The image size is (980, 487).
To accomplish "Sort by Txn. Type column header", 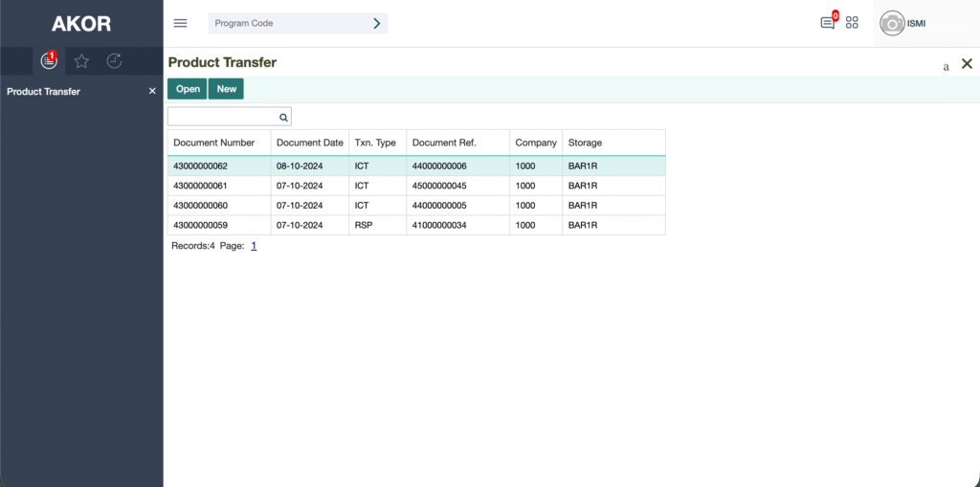I will click(375, 143).
